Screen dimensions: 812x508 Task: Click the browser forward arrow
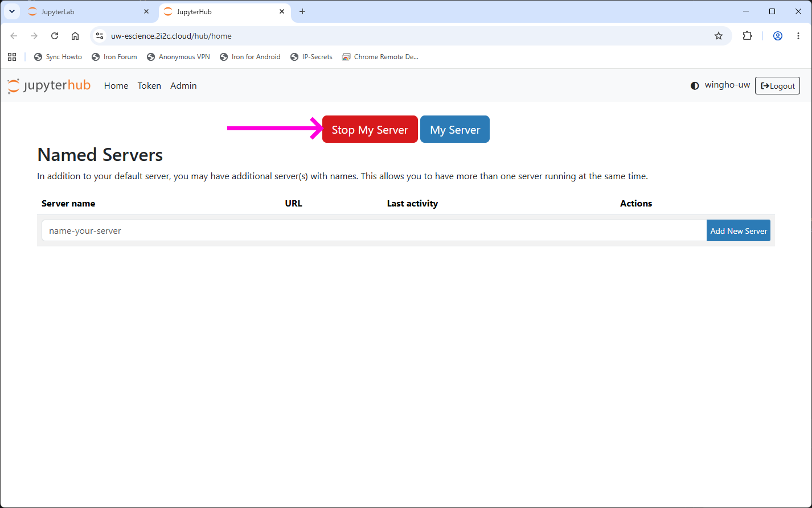(x=34, y=36)
